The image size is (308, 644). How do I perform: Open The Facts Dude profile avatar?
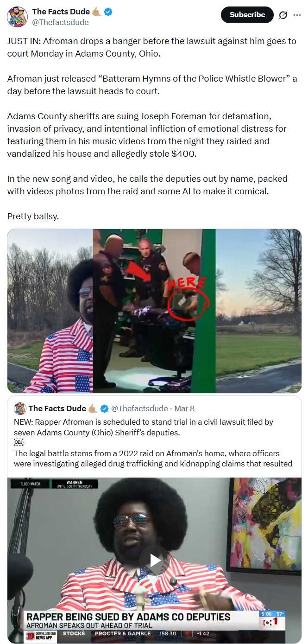point(17,16)
